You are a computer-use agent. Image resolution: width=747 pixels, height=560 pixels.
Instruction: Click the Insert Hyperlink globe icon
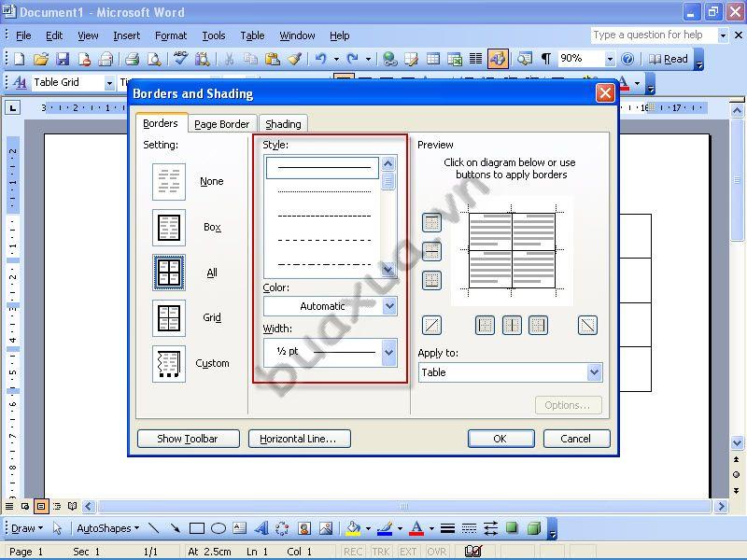(389, 59)
